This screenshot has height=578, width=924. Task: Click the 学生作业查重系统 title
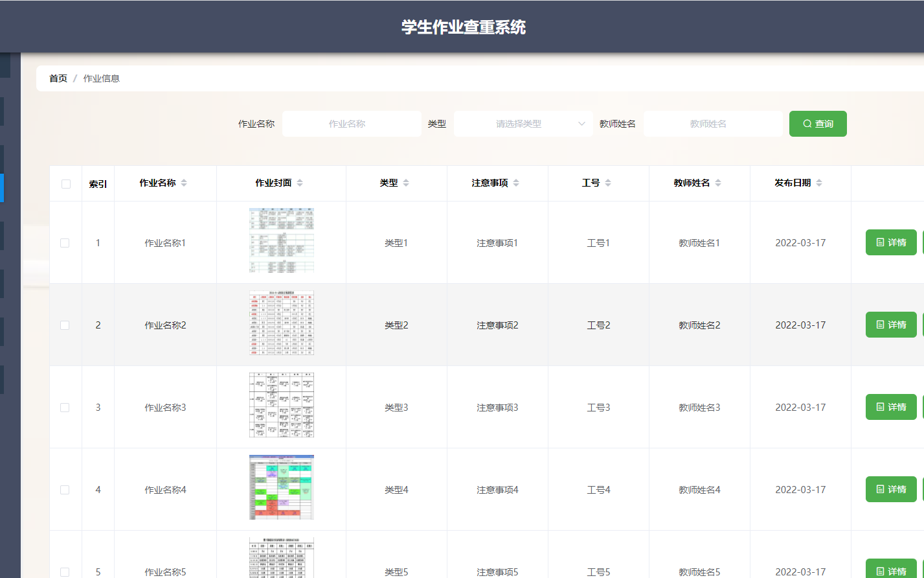pyautogui.click(x=463, y=27)
